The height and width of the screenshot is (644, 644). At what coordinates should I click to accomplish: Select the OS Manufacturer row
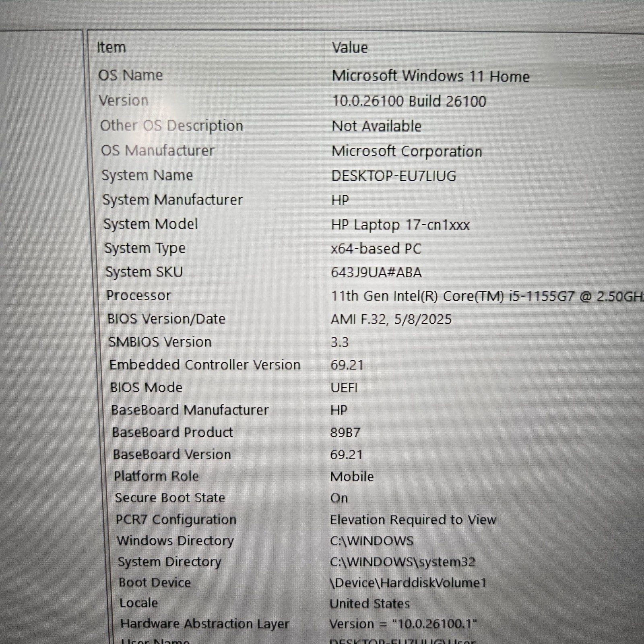[x=157, y=151]
